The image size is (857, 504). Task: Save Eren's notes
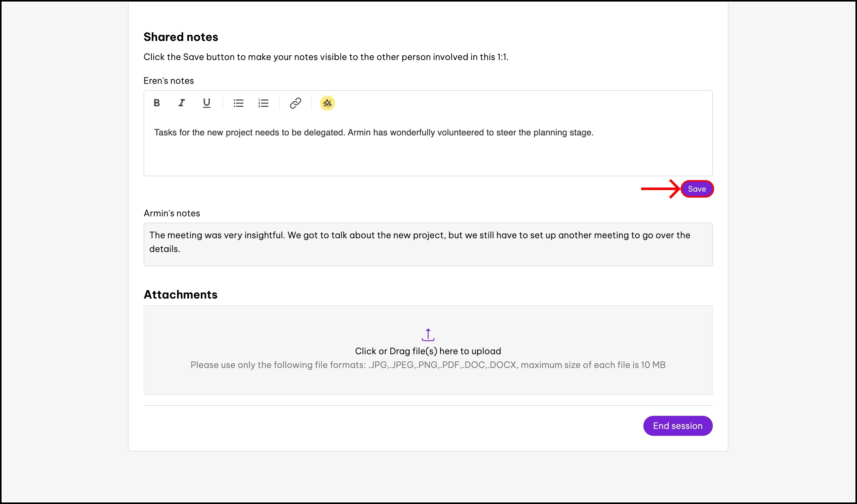pos(697,189)
